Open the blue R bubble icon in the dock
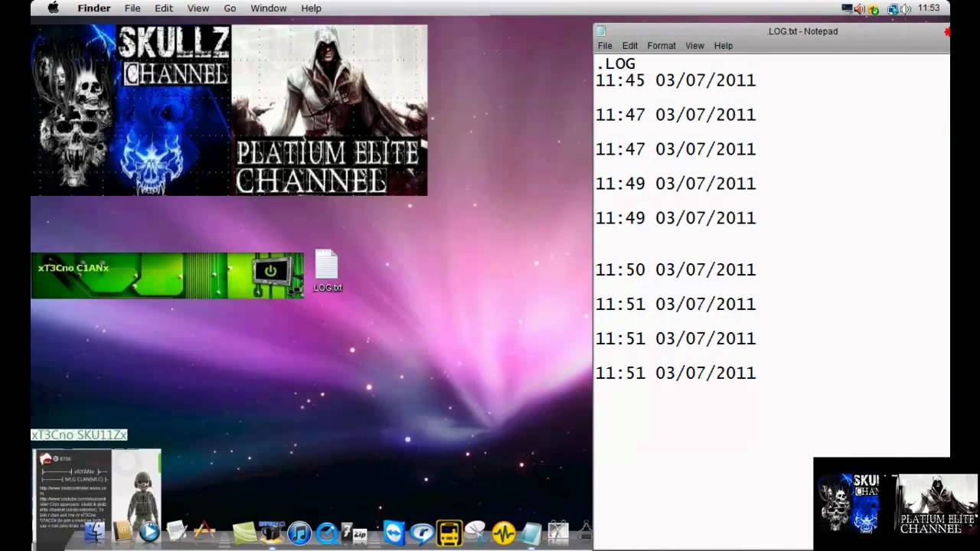 [422, 533]
